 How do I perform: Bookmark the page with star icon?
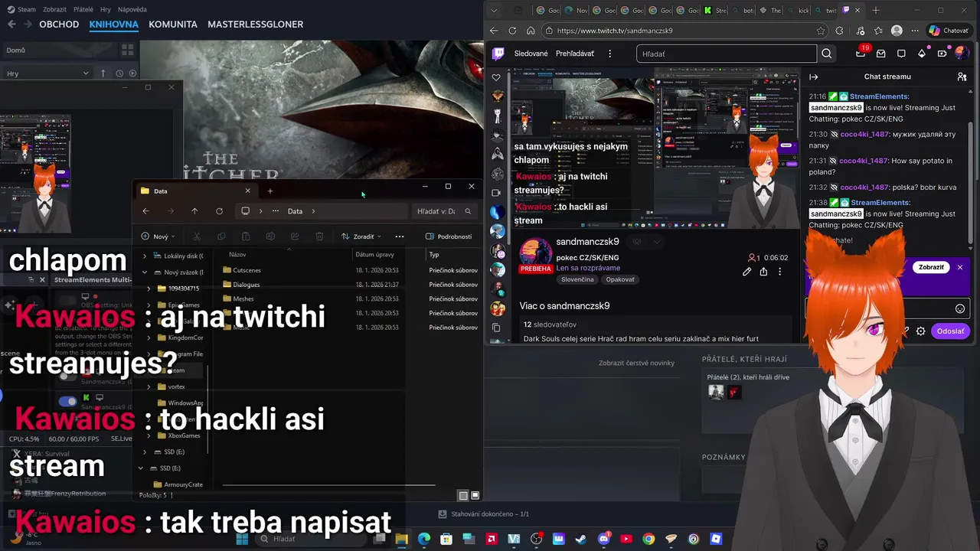coord(821,31)
